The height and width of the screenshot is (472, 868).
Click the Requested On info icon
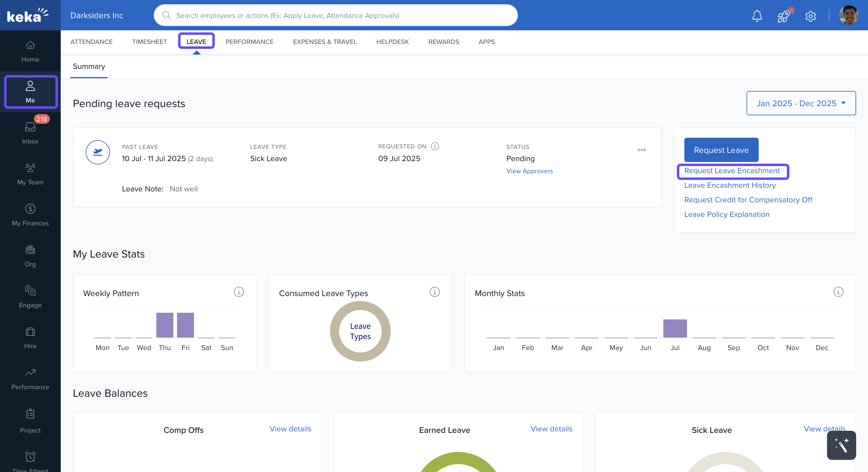pyautogui.click(x=435, y=146)
